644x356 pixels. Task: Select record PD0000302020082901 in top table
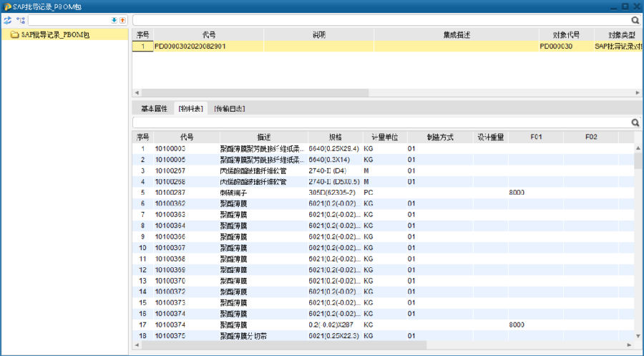(x=190, y=47)
